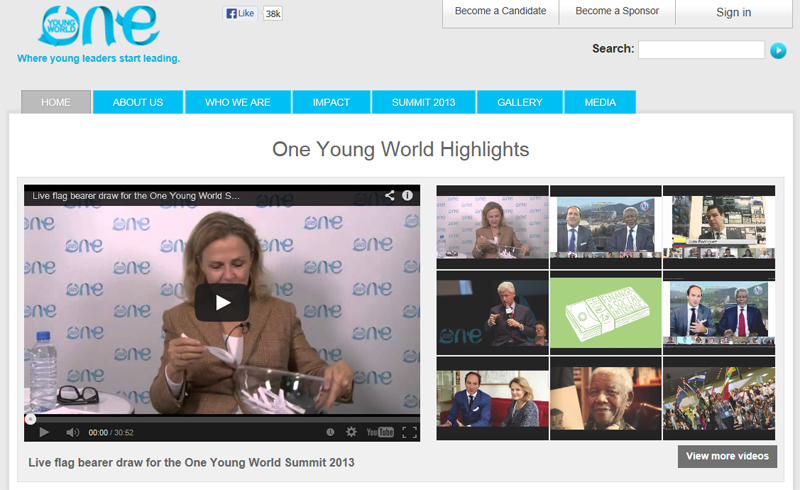Select the SUMMIT 2013 tab
Image resolution: width=800 pixels, height=490 pixels.
pyautogui.click(x=423, y=102)
